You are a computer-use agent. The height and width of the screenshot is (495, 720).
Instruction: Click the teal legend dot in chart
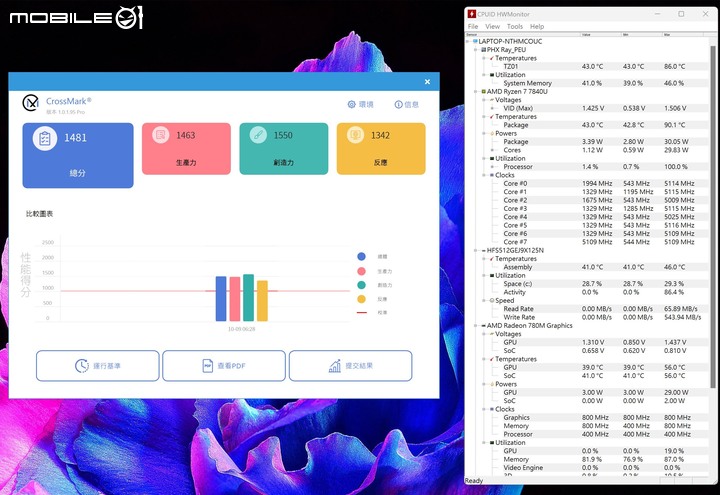[x=361, y=285]
